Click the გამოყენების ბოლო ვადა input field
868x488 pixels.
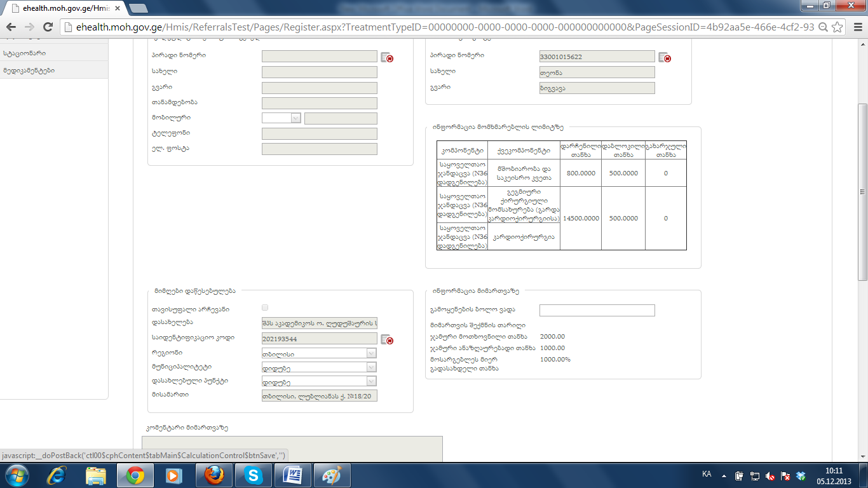(x=597, y=310)
